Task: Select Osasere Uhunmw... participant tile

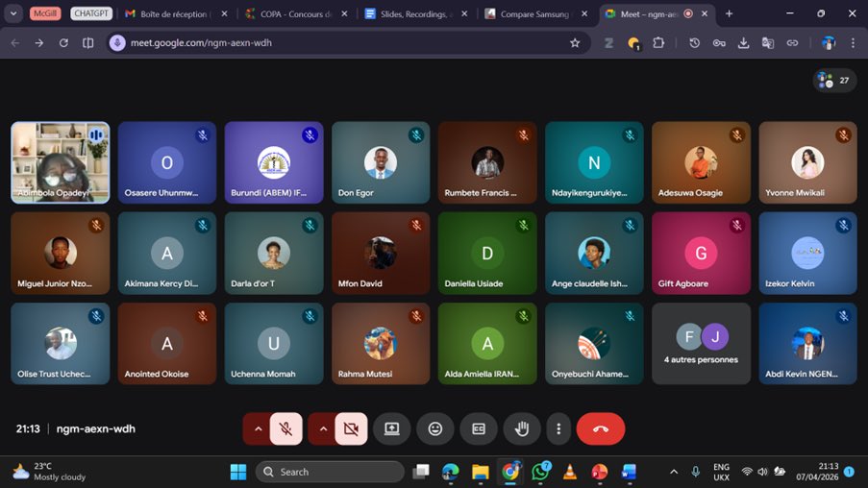Action: coord(167,162)
